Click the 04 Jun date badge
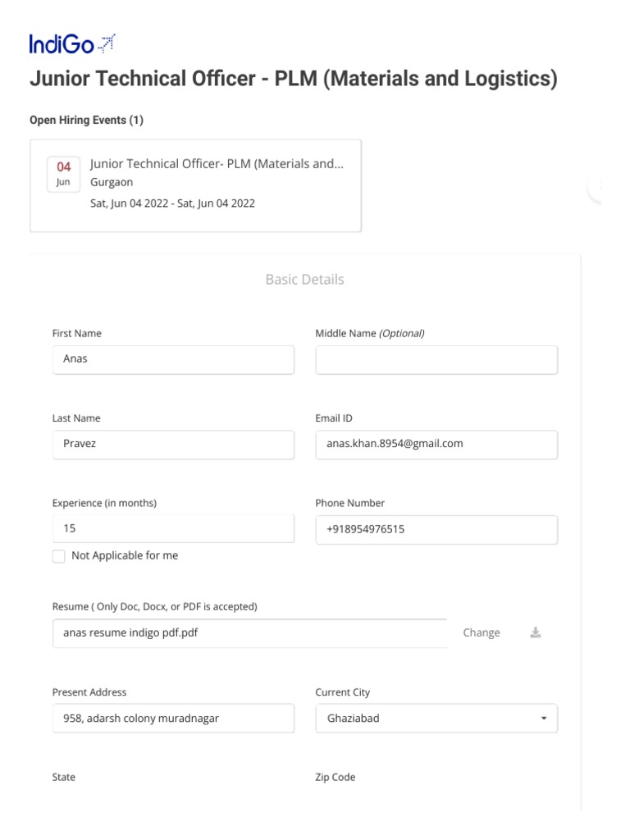Image resolution: width=630 pixels, height=840 pixels. (63, 174)
